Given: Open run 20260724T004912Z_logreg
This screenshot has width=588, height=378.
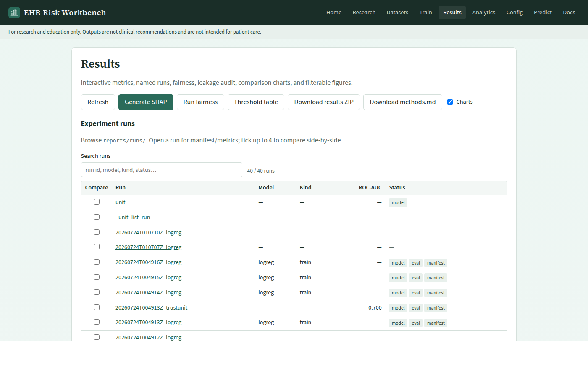Looking at the screenshot, I should [149, 338].
